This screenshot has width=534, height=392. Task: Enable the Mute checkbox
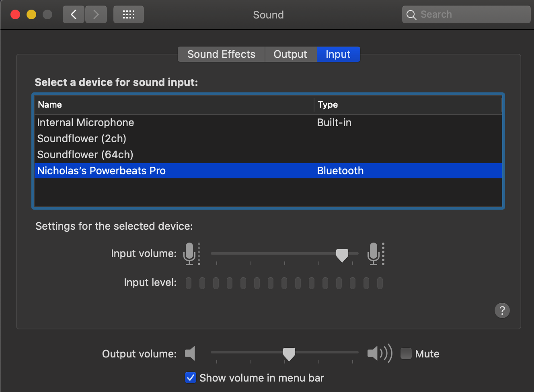click(406, 353)
